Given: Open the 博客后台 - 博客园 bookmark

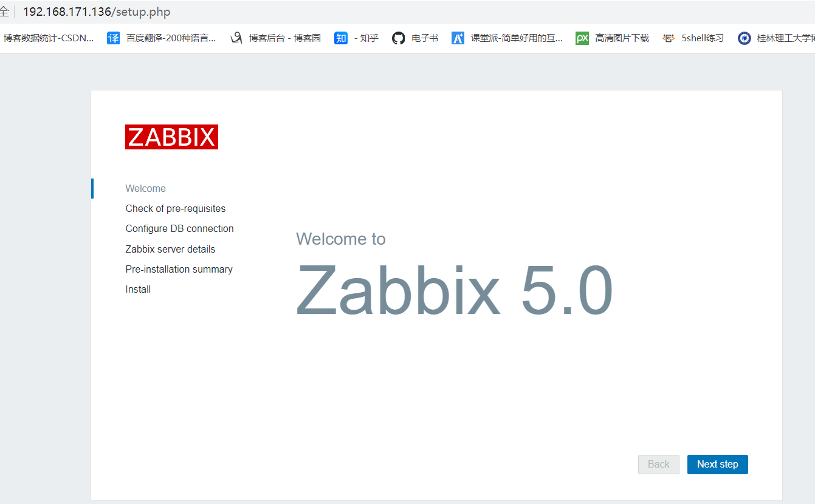Looking at the screenshot, I should pos(285,38).
